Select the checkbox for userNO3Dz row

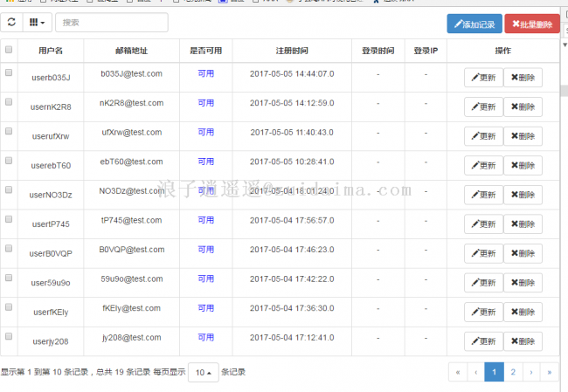[x=9, y=189]
